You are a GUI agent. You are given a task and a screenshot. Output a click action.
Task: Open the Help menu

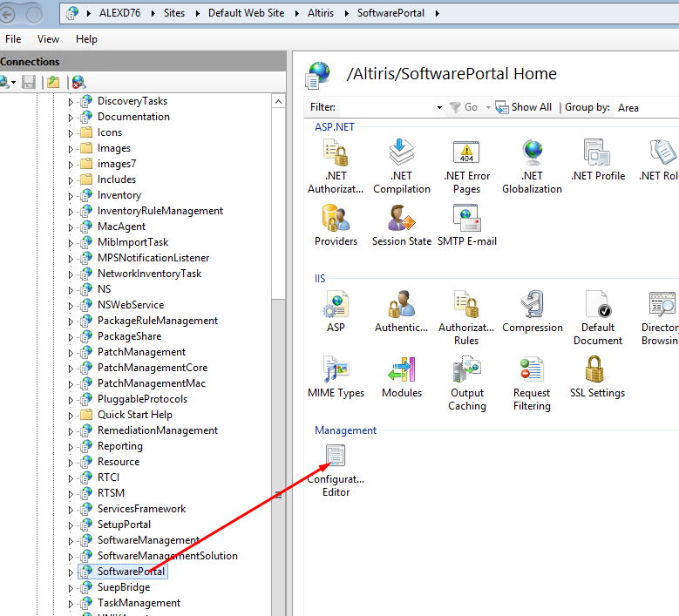[86, 39]
